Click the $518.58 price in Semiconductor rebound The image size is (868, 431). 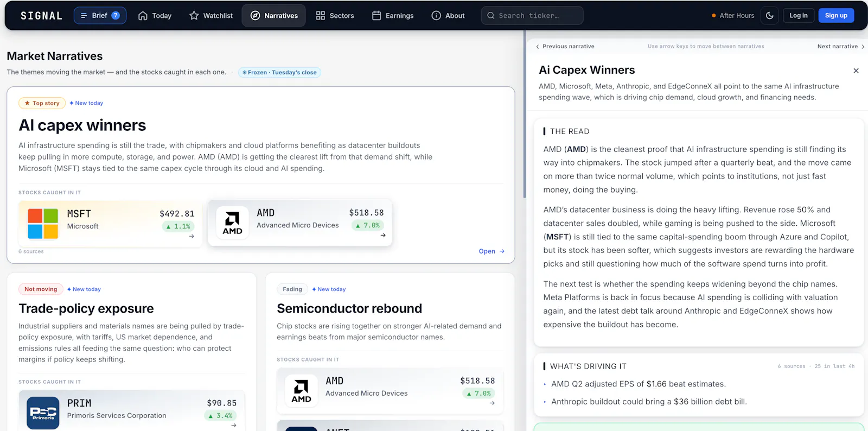pos(477,381)
